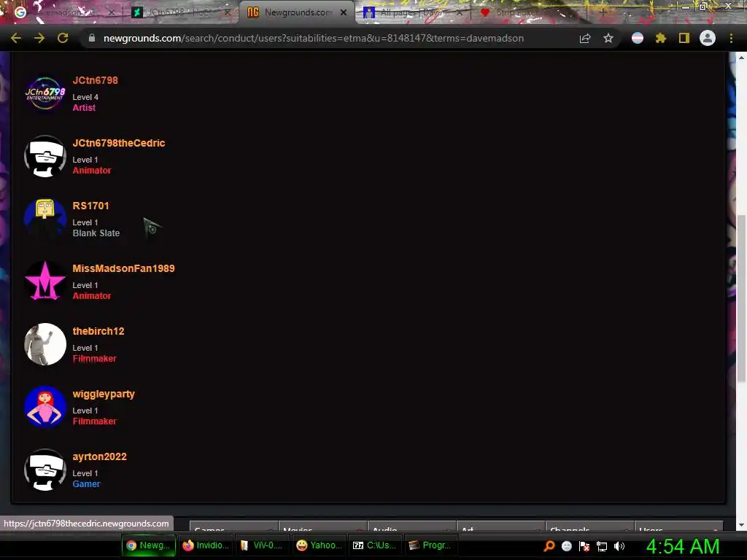Open thebirch12 user profile link
747x560 pixels.
(98, 332)
